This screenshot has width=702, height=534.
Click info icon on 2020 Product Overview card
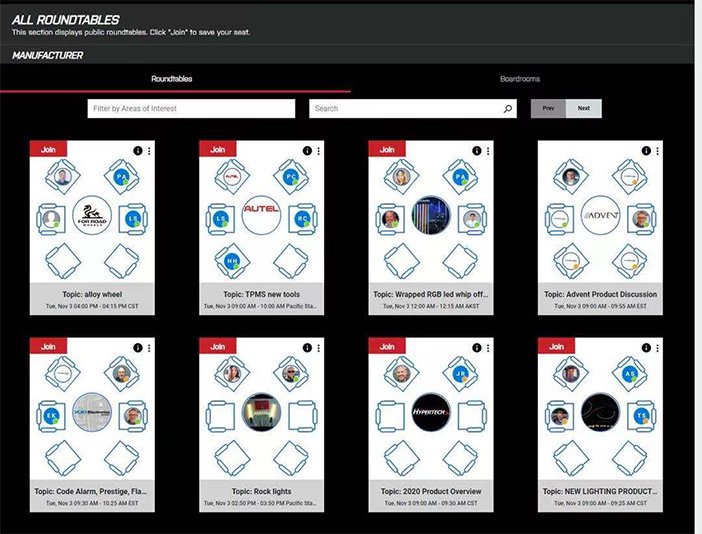pyautogui.click(x=476, y=347)
